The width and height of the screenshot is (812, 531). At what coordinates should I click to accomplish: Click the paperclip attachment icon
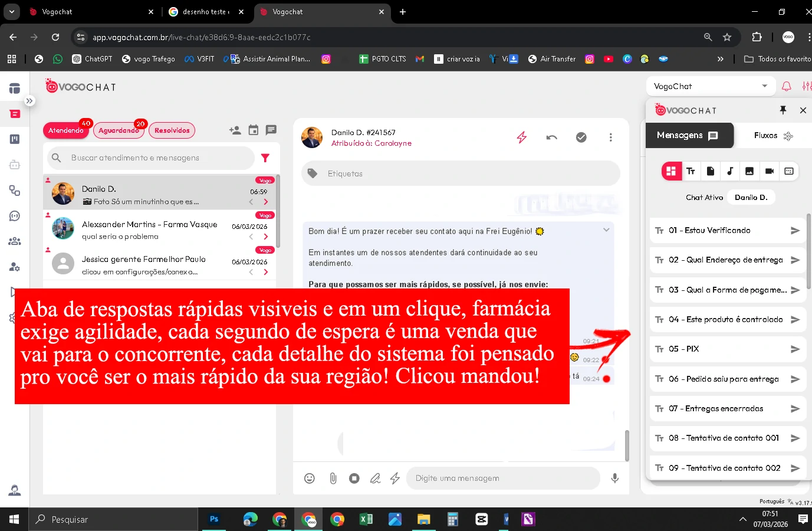333,478
